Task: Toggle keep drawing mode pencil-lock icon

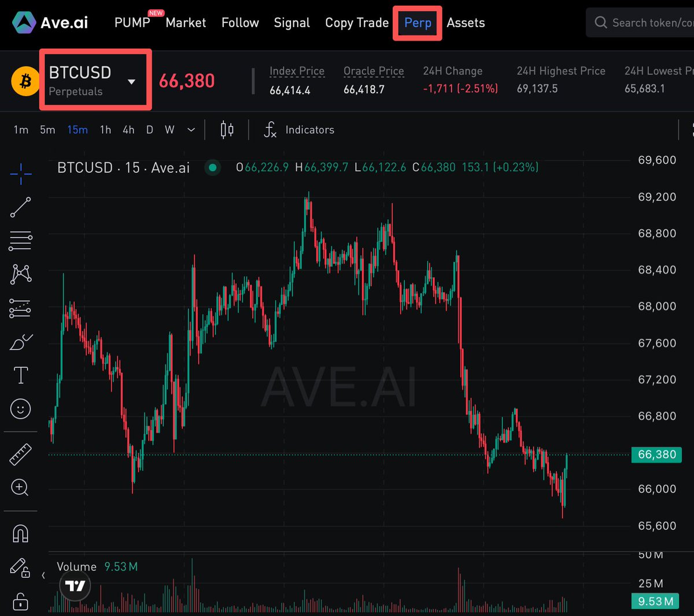Action: pyautogui.click(x=20, y=567)
